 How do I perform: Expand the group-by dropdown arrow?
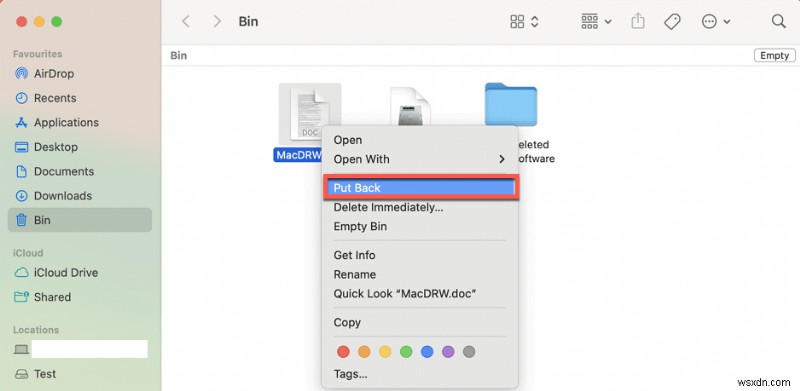point(608,22)
